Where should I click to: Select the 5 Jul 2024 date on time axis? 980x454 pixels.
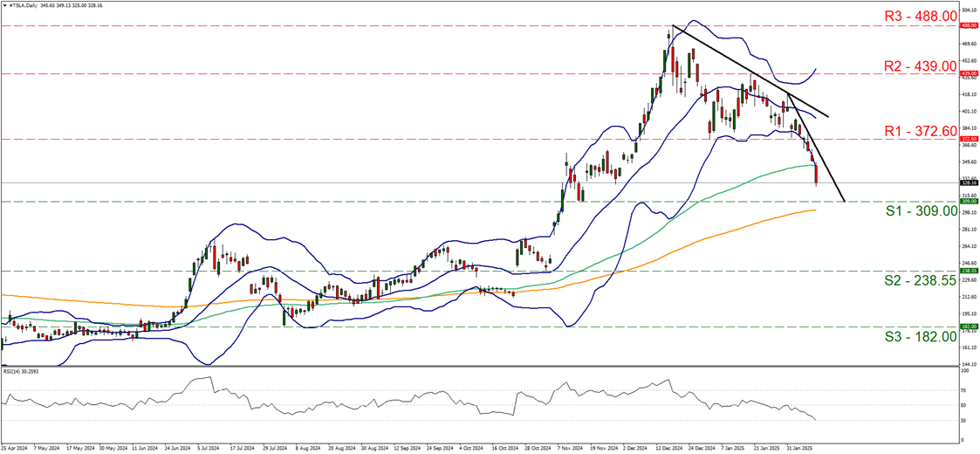209,449
